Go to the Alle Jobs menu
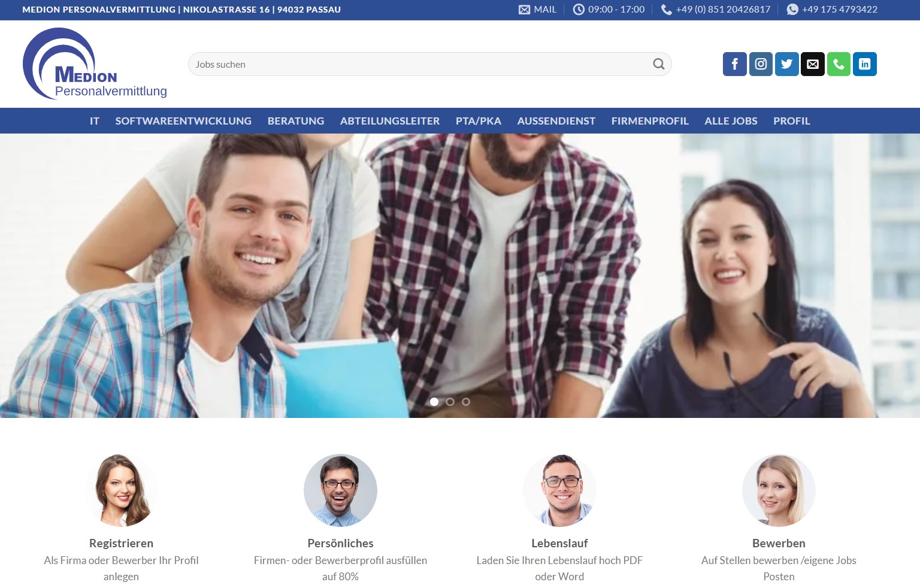Screen dimensions: 920x588 coord(731,121)
